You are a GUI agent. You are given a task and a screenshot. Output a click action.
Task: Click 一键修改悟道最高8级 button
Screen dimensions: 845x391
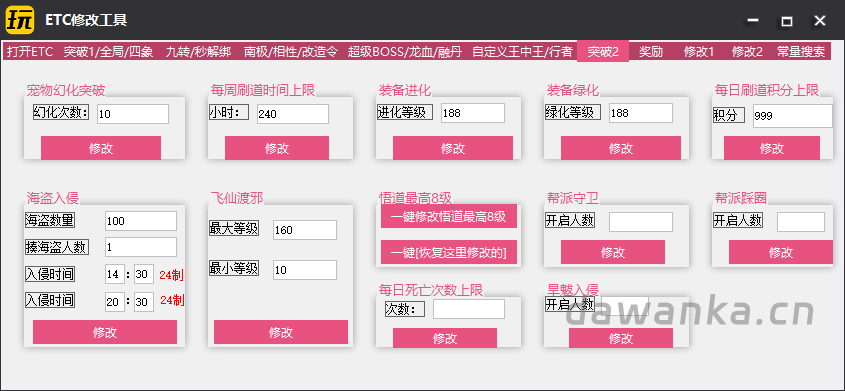tap(448, 217)
